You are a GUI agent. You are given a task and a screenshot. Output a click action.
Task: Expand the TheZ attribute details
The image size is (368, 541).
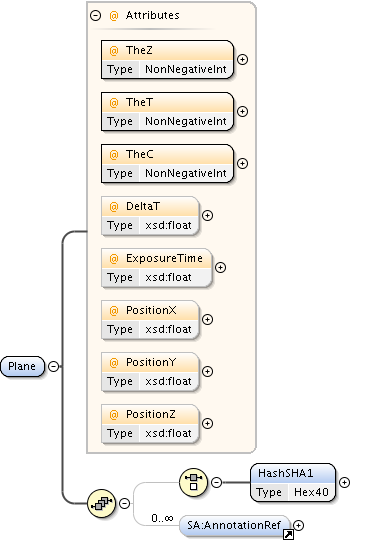point(242,59)
